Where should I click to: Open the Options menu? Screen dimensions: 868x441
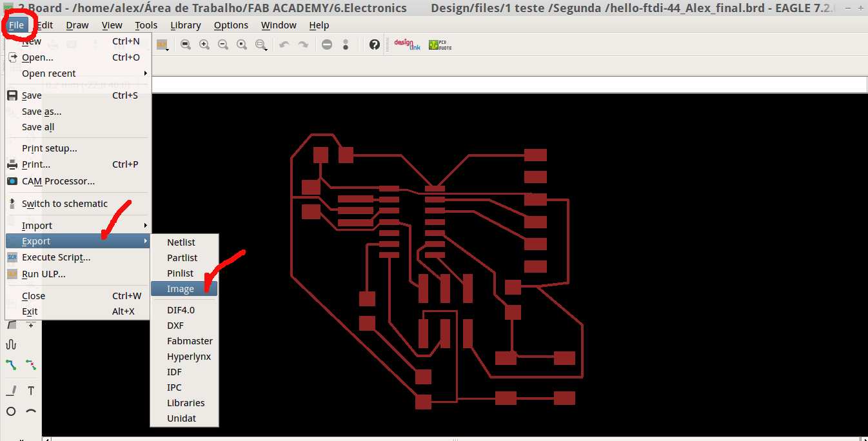point(231,25)
